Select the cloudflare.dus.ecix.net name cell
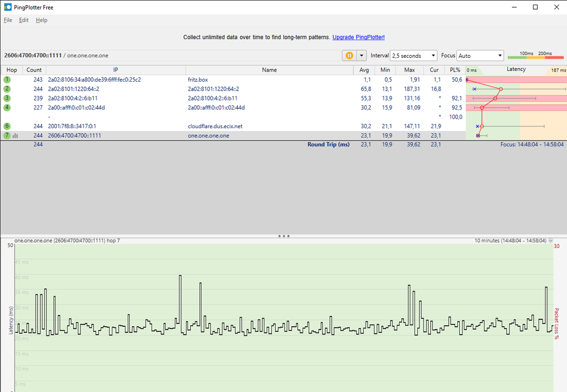The image size is (567, 392). tap(215, 126)
